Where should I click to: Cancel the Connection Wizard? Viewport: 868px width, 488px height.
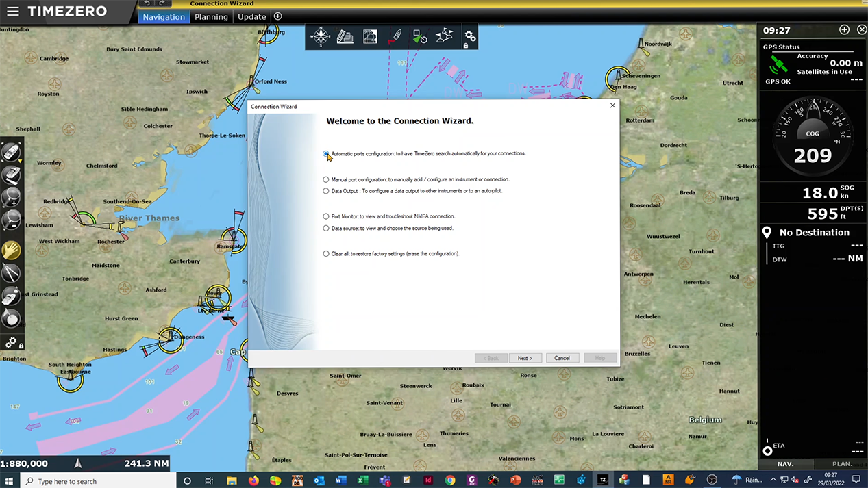click(562, 358)
